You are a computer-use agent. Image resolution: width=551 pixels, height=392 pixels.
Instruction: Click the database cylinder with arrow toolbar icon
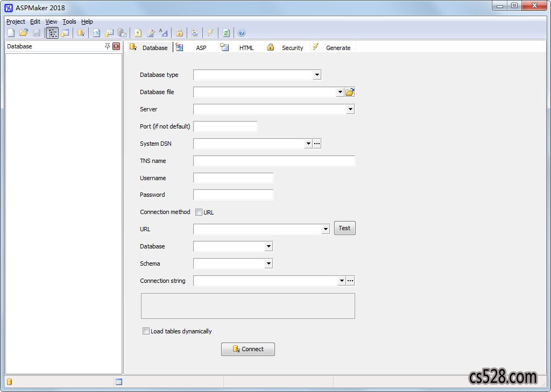click(81, 33)
